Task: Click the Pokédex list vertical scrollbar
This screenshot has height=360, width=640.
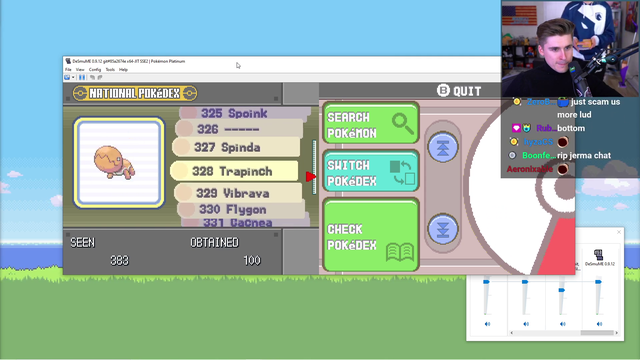Action: [x=314, y=167]
